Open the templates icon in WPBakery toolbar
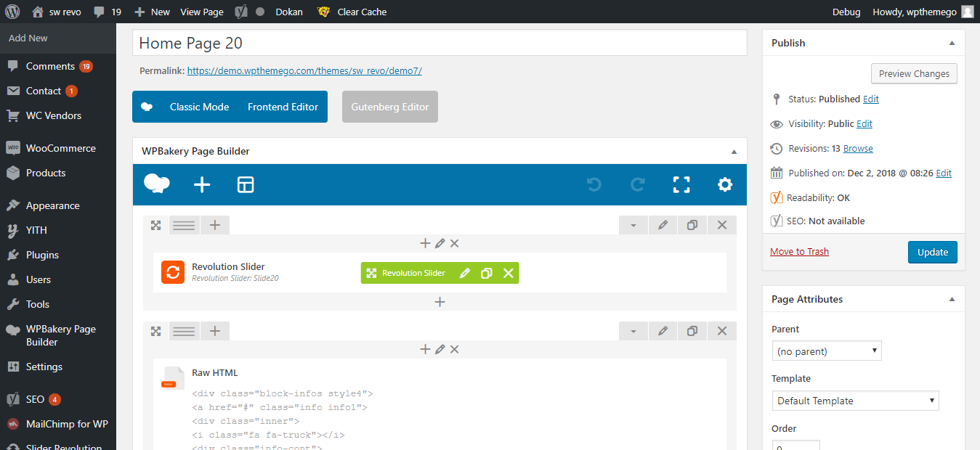Screen dimensions: 980x450 coord(246,185)
